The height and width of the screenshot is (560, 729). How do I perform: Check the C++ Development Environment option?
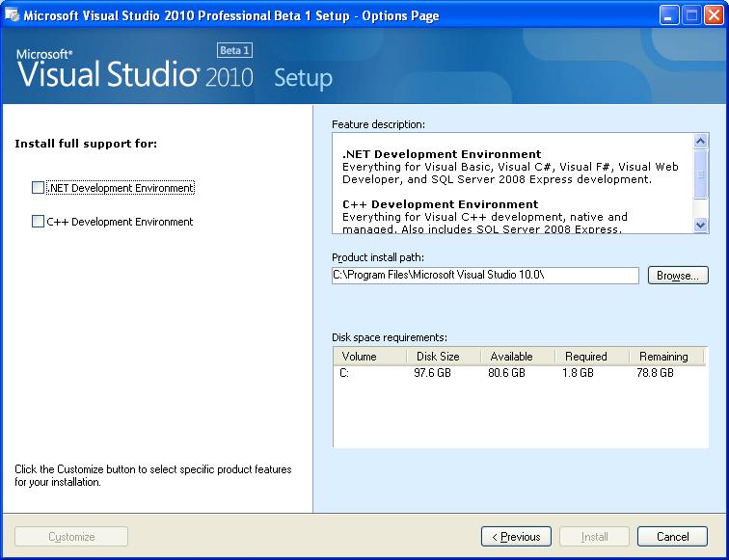tap(39, 222)
